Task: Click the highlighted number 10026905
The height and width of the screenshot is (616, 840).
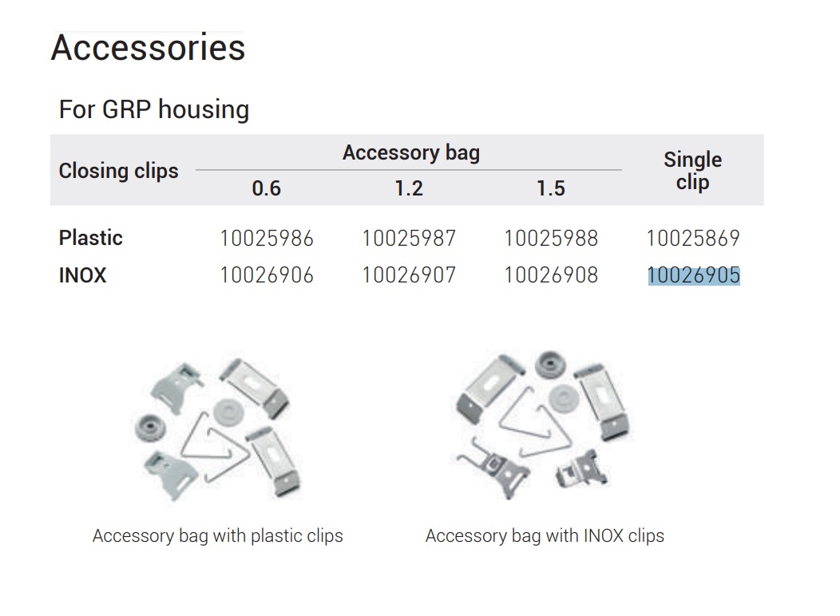Action: (693, 275)
